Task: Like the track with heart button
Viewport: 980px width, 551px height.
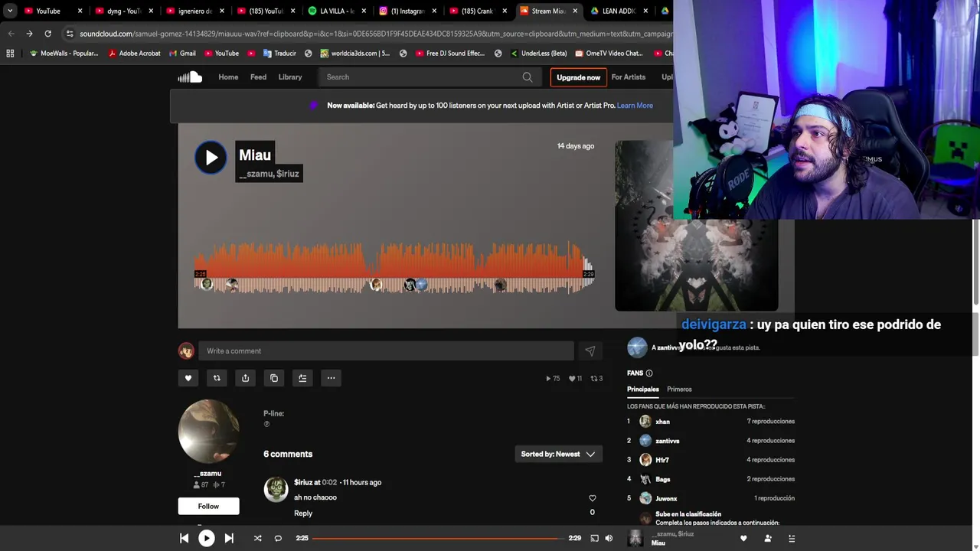Action: pos(188,378)
